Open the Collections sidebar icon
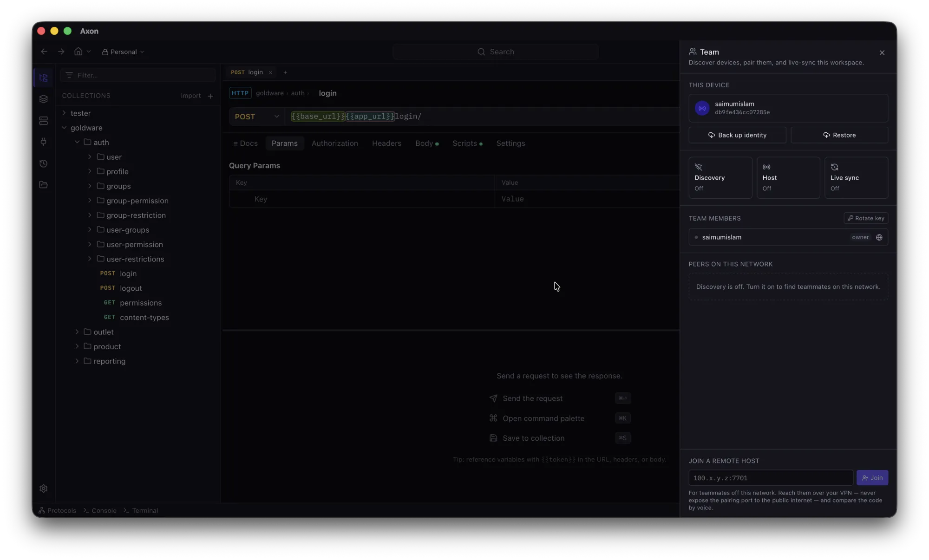 pos(44,78)
